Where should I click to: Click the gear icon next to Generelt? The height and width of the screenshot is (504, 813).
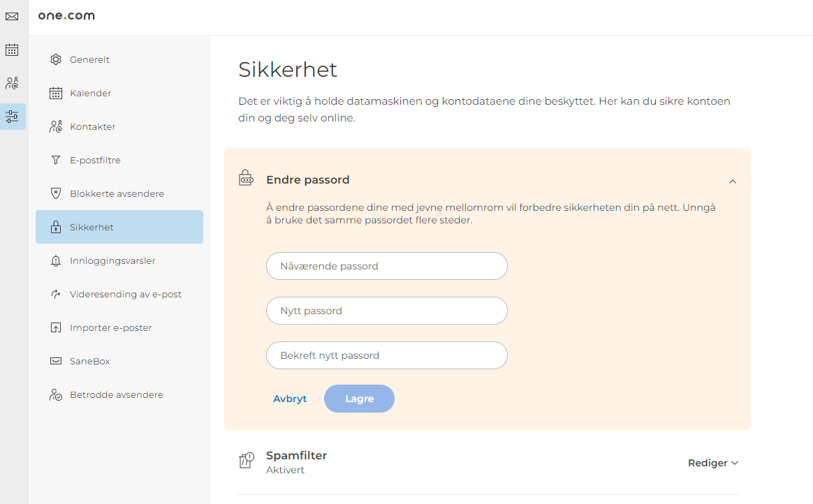click(x=55, y=59)
